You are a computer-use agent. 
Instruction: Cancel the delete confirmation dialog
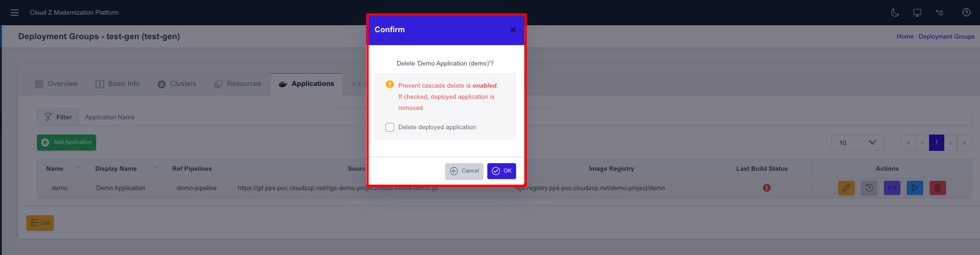coord(464,171)
